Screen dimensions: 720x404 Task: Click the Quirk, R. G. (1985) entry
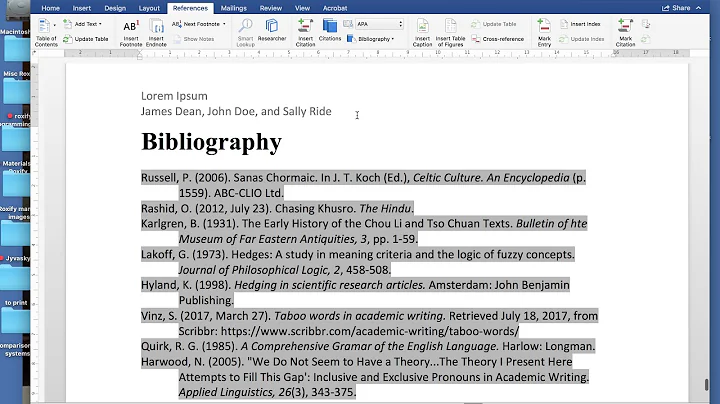click(x=368, y=346)
